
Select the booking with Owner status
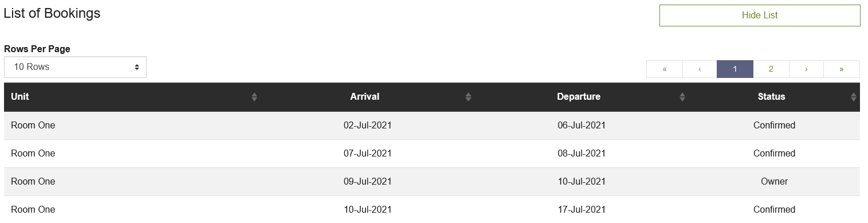(432, 182)
